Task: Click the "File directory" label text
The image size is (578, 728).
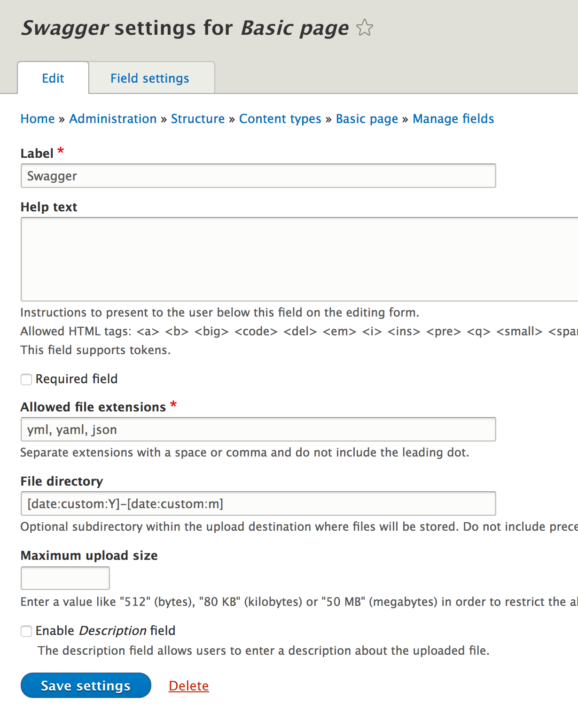Action: pos(62,481)
